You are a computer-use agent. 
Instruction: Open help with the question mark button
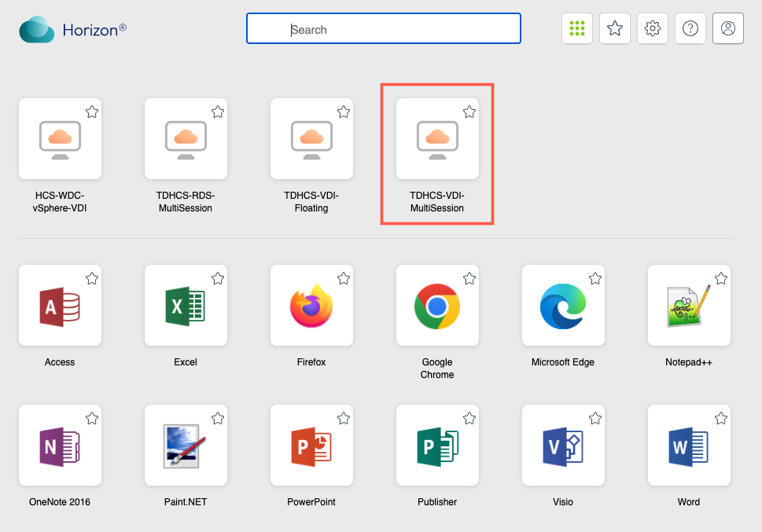click(x=690, y=28)
